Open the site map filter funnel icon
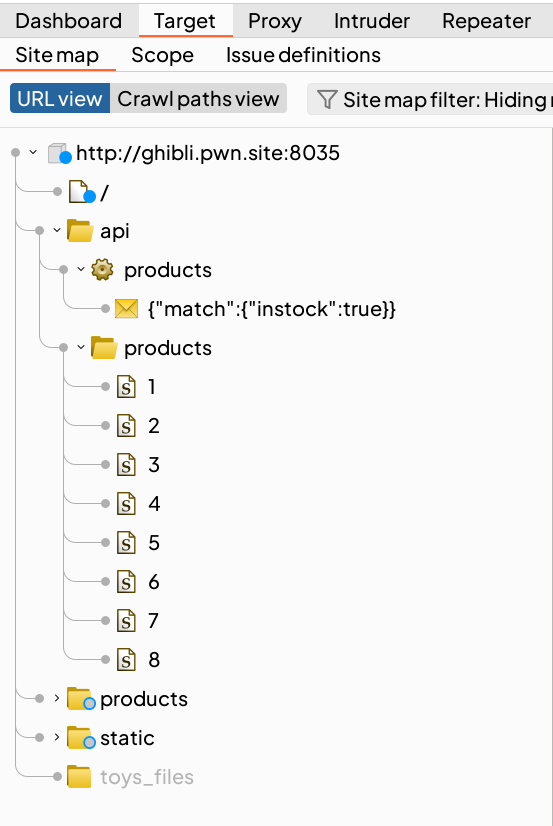553x826 pixels. pos(327,99)
